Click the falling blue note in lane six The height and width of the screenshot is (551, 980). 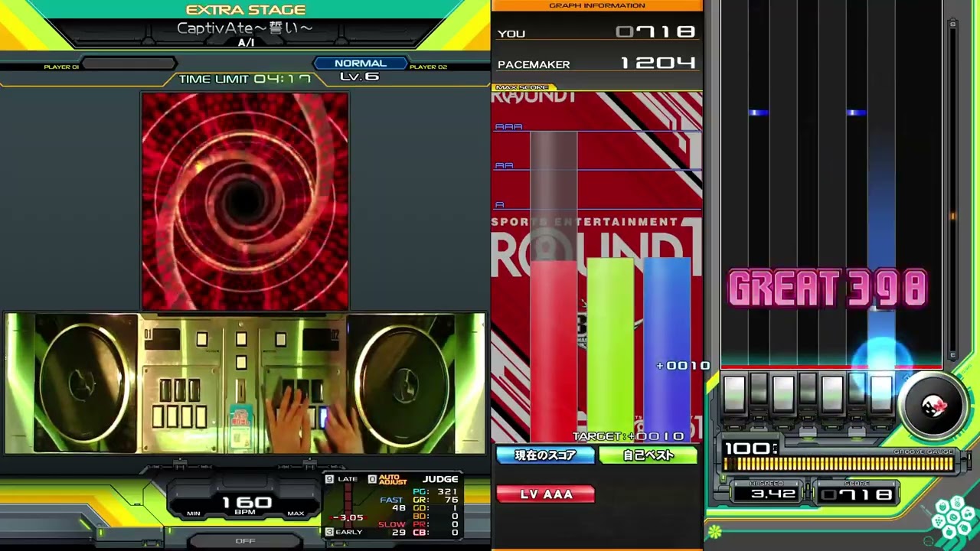(x=856, y=113)
